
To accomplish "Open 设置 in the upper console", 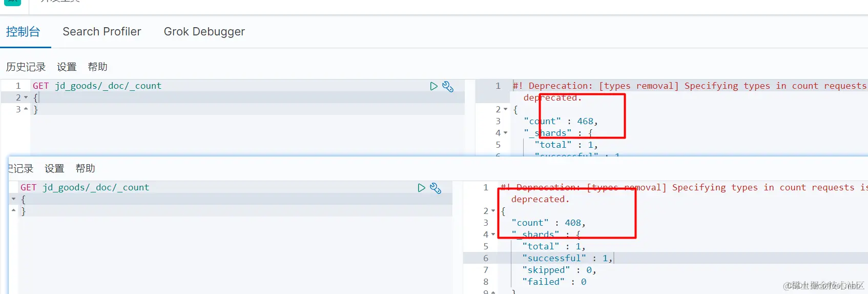I will [67, 67].
